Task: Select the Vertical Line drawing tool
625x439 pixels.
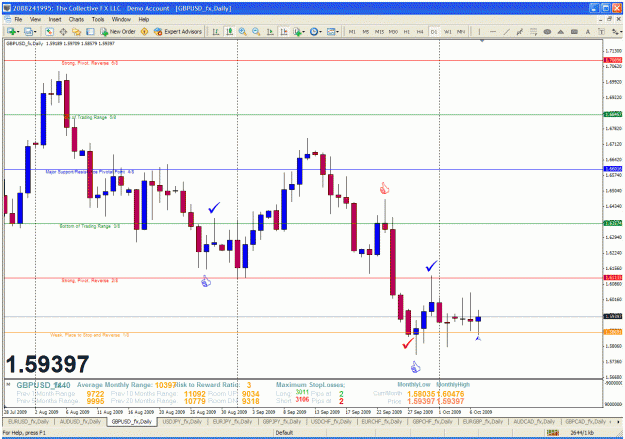Action: click(x=479, y=31)
